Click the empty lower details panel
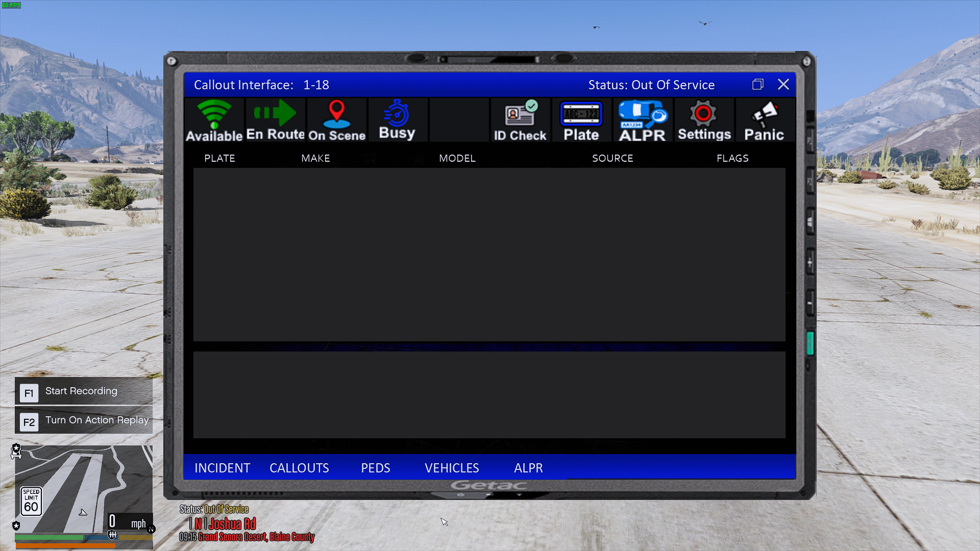 click(x=489, y=394)
